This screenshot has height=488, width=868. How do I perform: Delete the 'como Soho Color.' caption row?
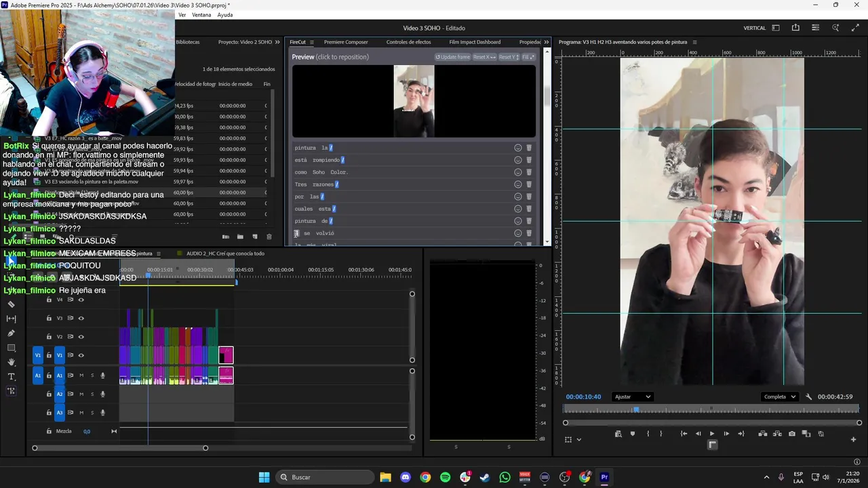coord(529,172)
